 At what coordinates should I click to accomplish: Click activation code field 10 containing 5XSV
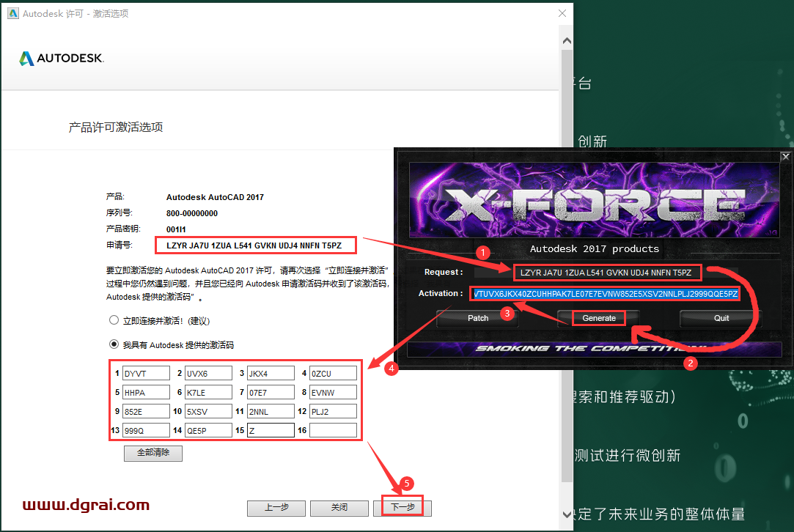[x=208, y=412]
